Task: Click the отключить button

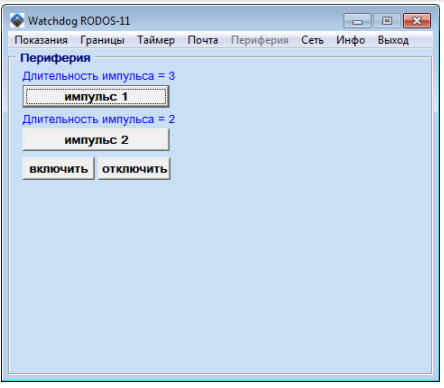Action: pyautogui.click(x=134, y=169)
